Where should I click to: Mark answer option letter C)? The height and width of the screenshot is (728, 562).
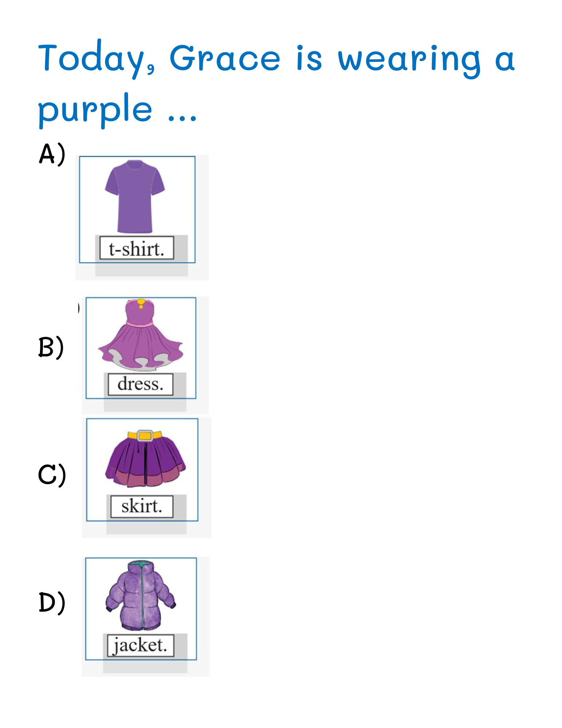[52, 474]
